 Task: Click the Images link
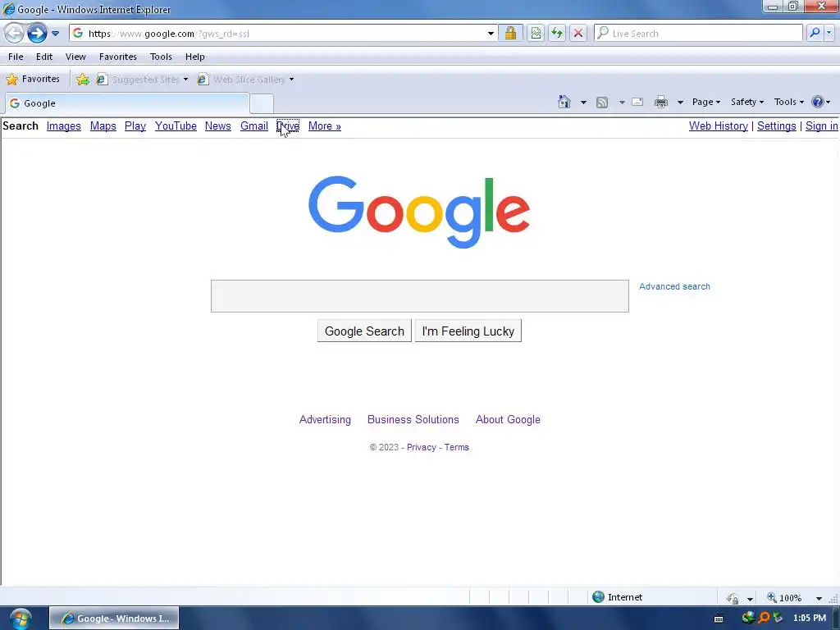click(64, 126)
